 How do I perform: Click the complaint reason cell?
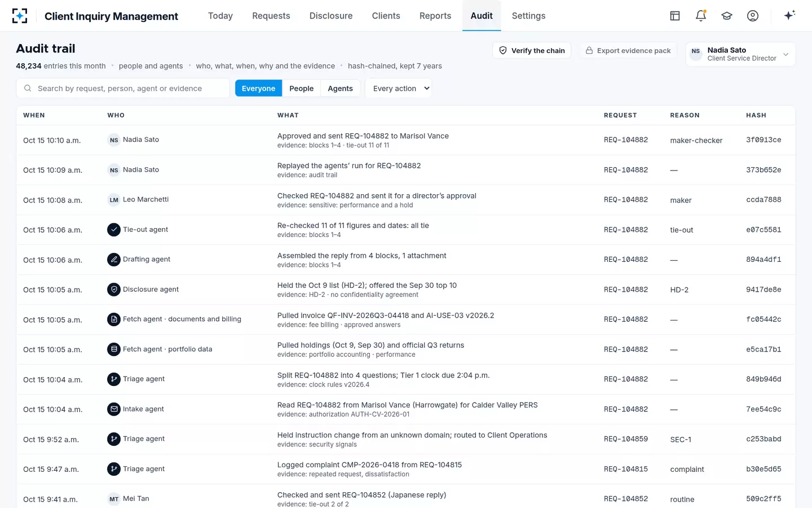pyautogui.click(x=687, y=470)
